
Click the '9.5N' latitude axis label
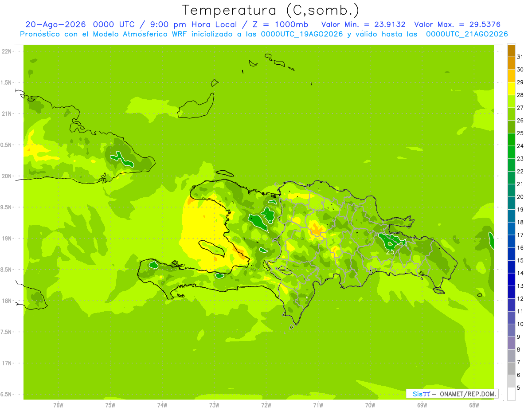click(x=7, y=207)
